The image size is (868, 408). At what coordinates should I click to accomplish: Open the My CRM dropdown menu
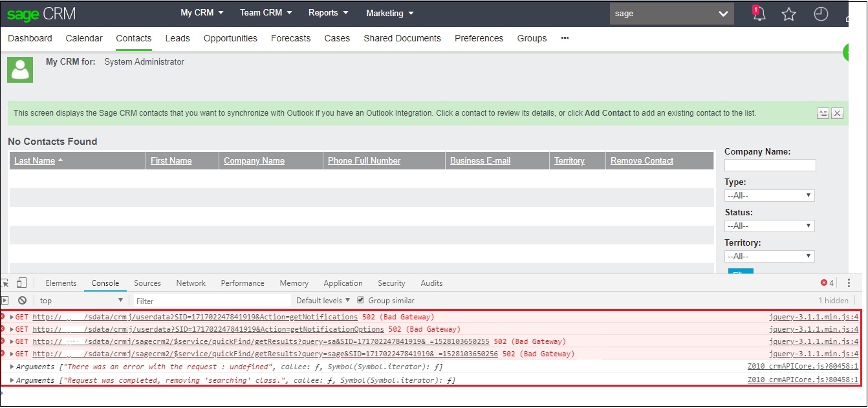(x=202, y=12)
